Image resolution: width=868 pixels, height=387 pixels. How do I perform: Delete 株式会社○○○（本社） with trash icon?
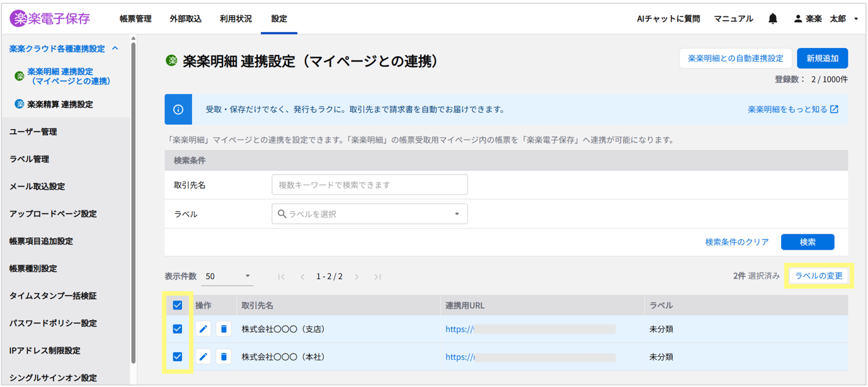[224, 357]
